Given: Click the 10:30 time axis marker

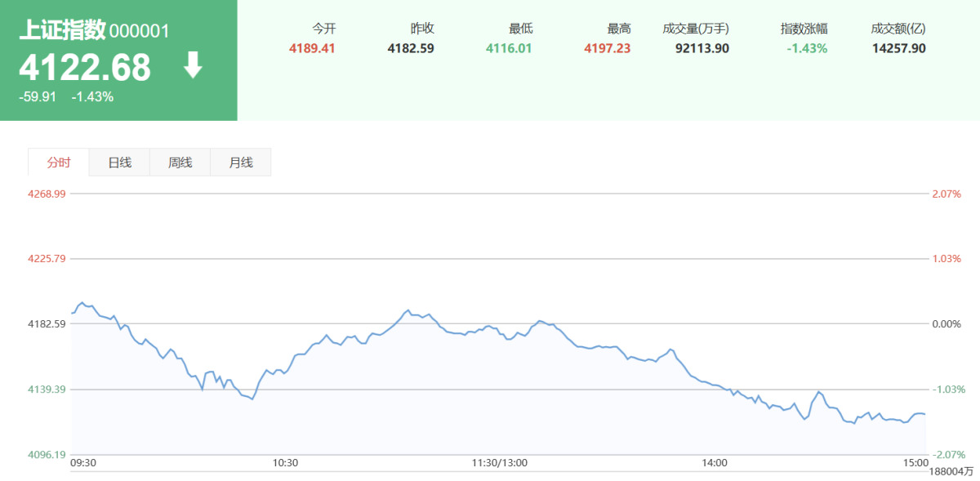Looking at the screenshot, I should pos(285,463).
